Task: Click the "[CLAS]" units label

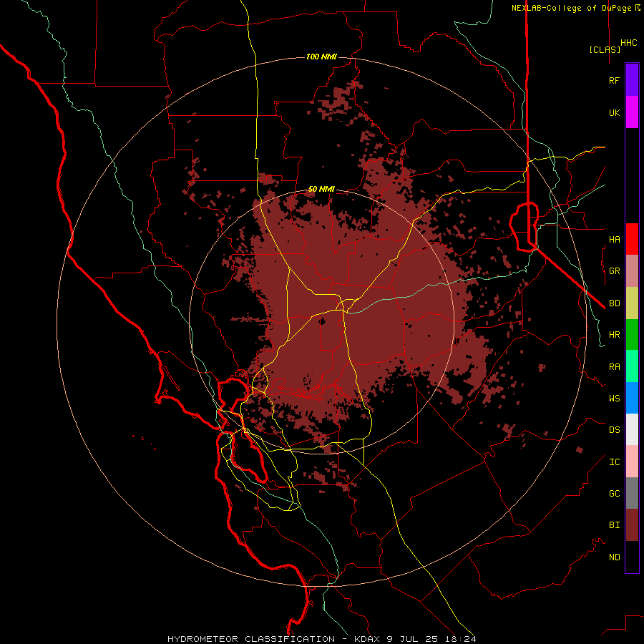Action: [605, 49]
